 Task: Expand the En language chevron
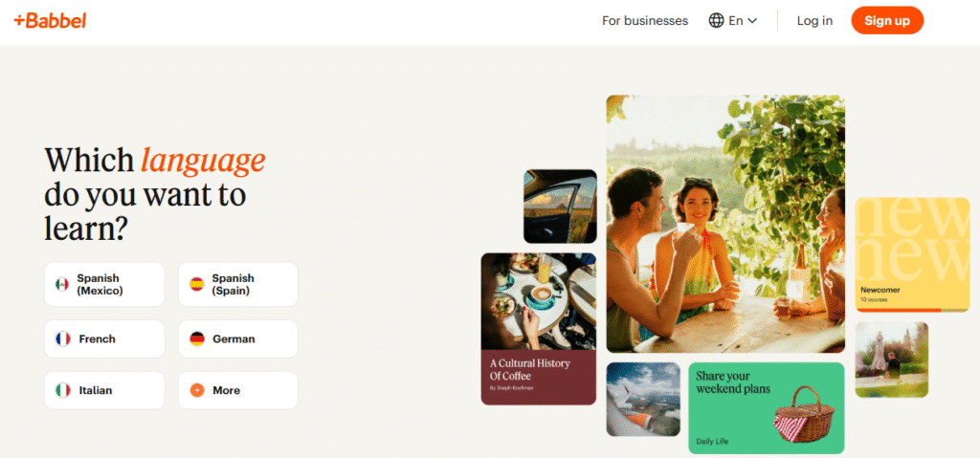point(752,21)
